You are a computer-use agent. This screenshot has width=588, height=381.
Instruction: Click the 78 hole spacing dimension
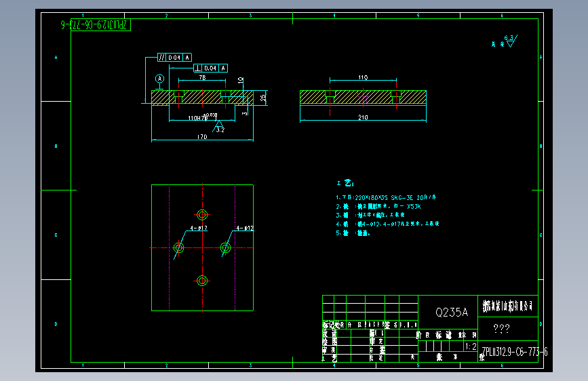coord(203,77)
